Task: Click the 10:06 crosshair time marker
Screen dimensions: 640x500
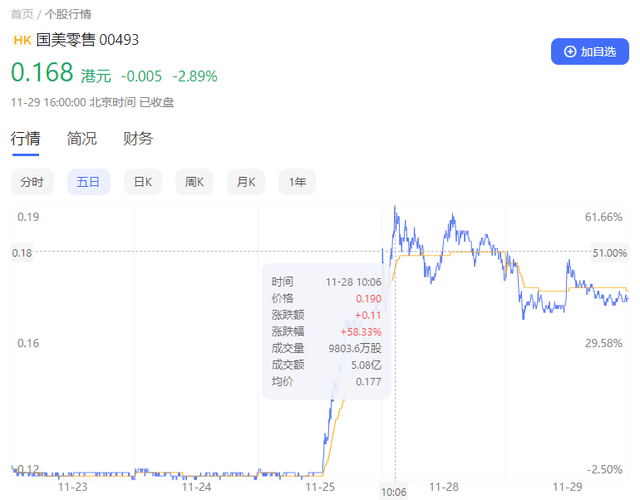Action: tap(393, 492)
